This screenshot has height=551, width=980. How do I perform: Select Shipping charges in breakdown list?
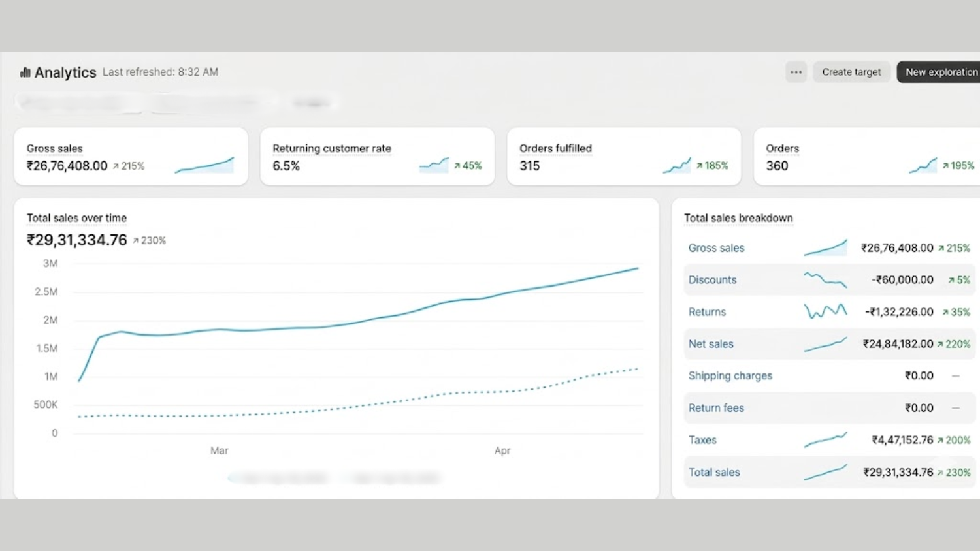point(730,376)
